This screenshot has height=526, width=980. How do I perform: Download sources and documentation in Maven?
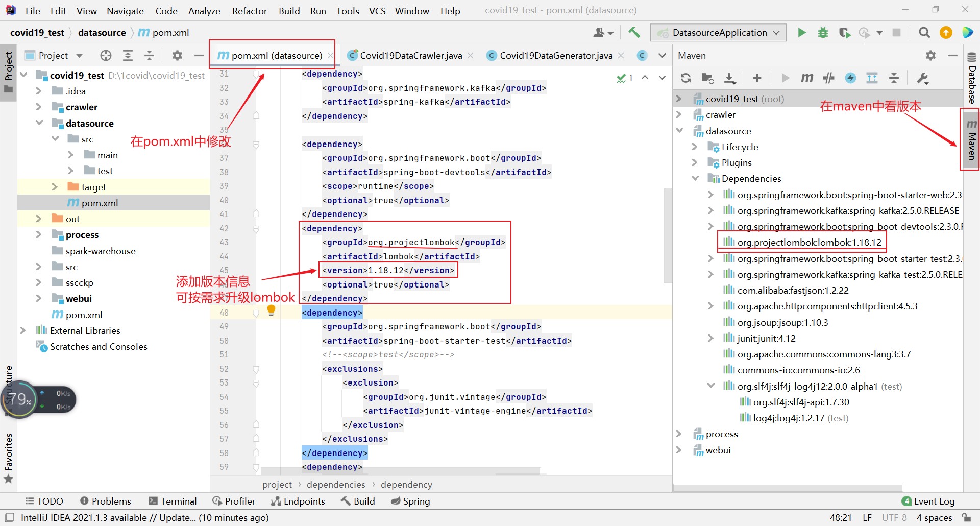730,78
